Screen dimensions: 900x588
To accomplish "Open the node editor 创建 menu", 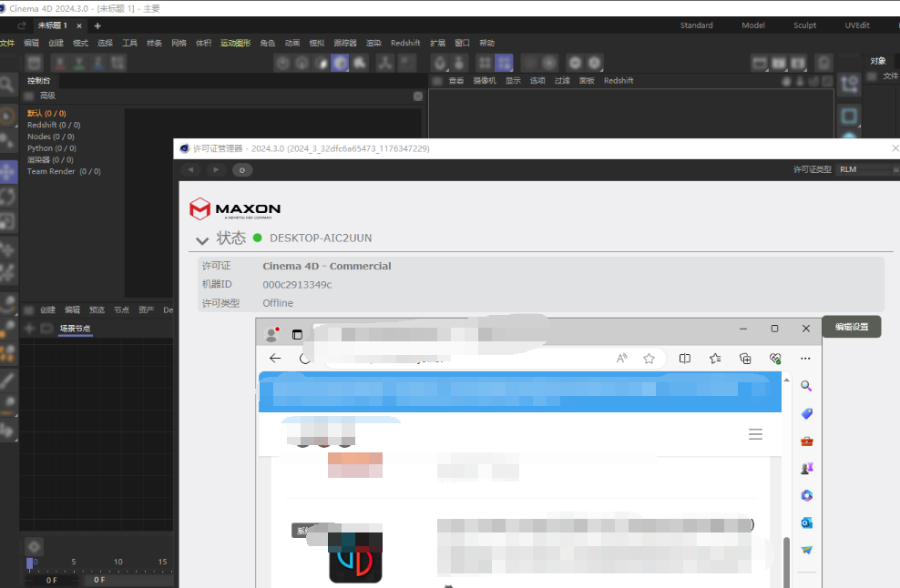I will coord(47,309).
